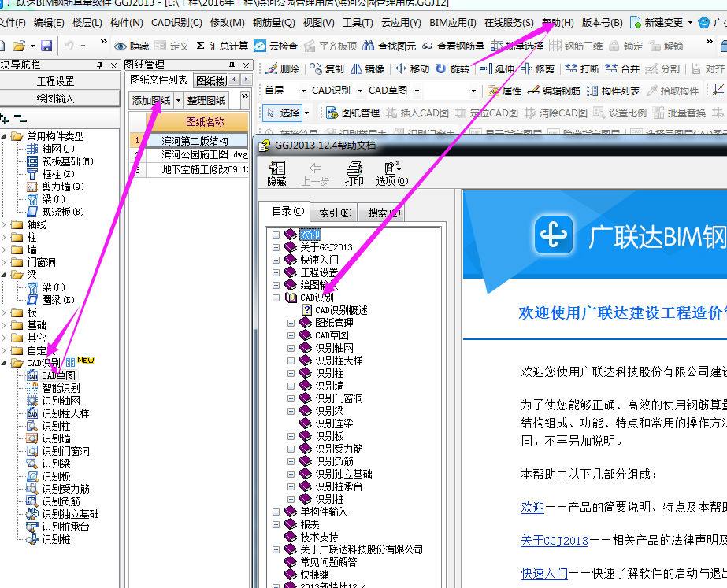Open 关于GGJ2013 hyperlink in help page

[x=555, y=540]
